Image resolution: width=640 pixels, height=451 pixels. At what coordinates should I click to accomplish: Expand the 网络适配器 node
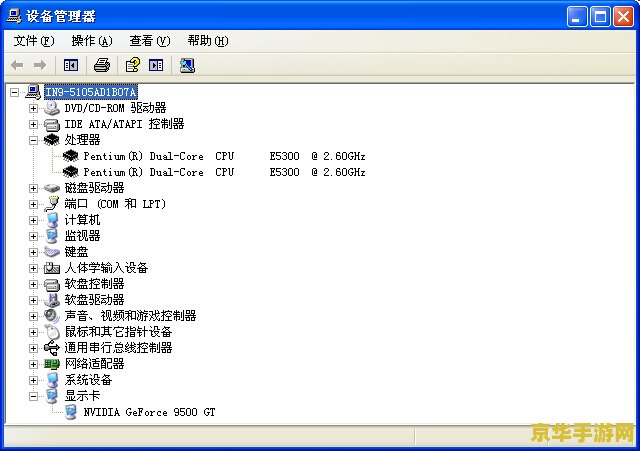pyautogui.click(x=33, y=364)
